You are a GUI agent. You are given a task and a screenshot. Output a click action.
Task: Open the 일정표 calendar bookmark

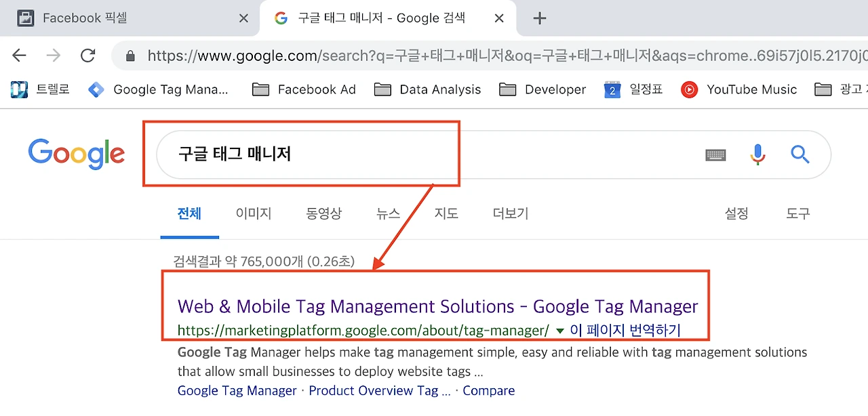633,89
